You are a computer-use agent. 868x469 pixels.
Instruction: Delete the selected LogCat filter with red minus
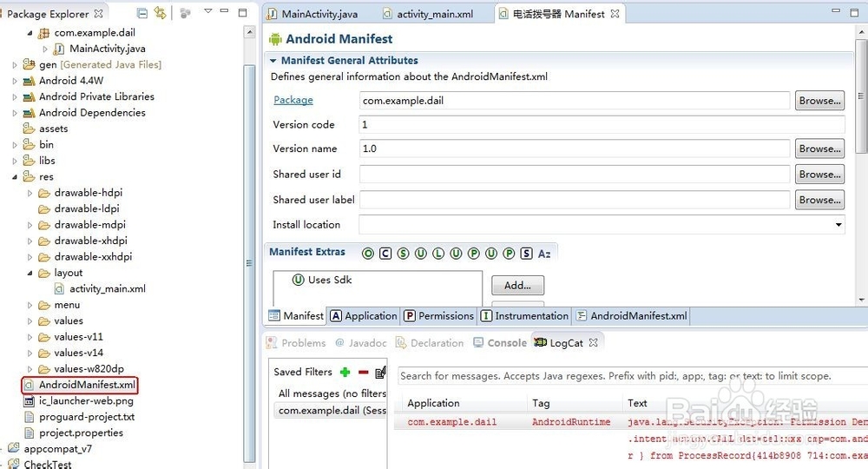363,372
